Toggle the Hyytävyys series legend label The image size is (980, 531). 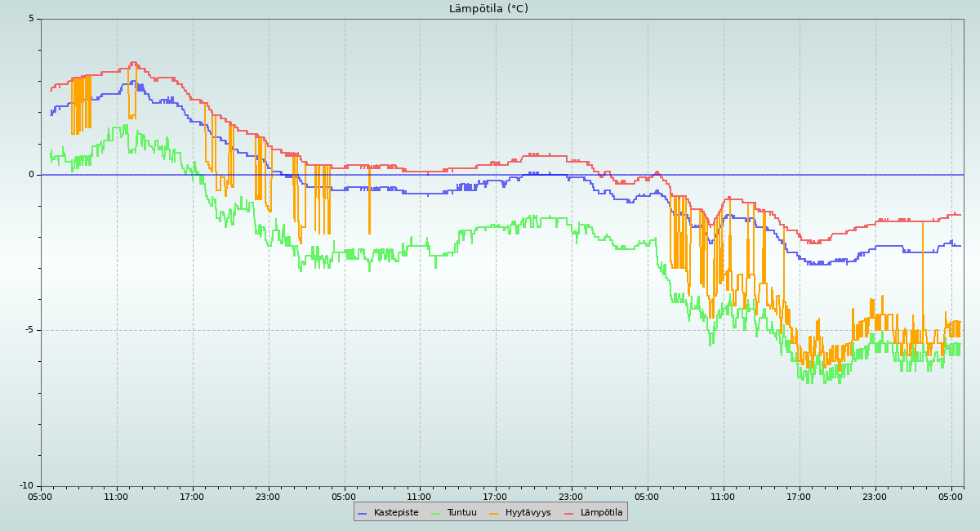point(528,513)
